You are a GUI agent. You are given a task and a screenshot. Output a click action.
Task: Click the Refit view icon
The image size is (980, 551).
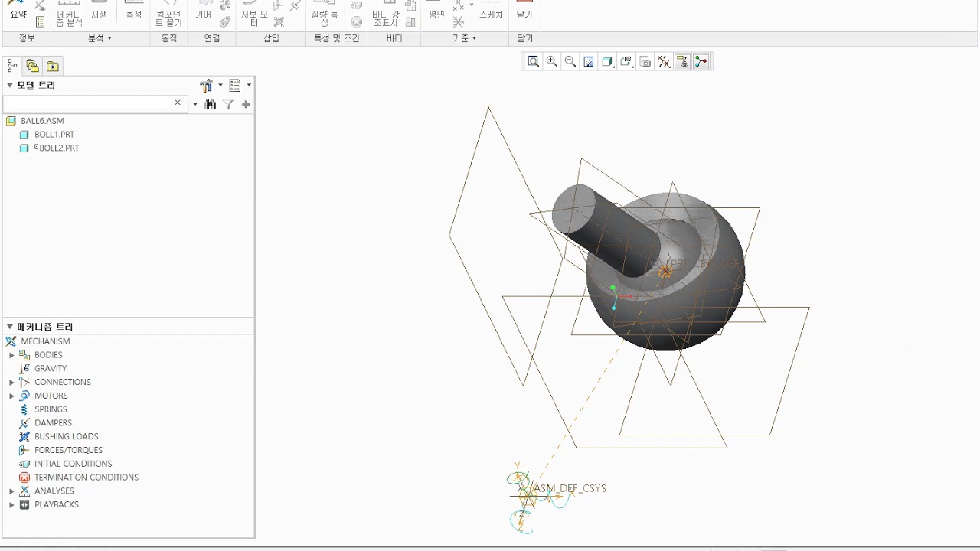(534, 62)
